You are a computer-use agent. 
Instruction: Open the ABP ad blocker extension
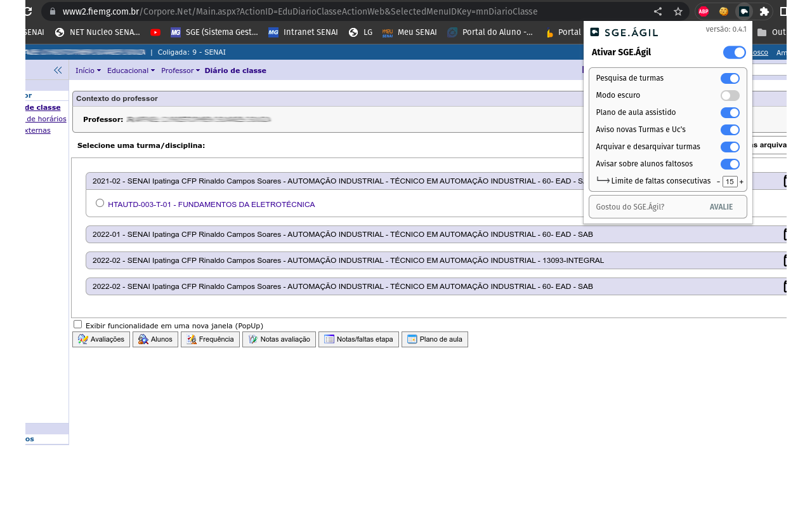pyautogui.click(x=704, y=11)
